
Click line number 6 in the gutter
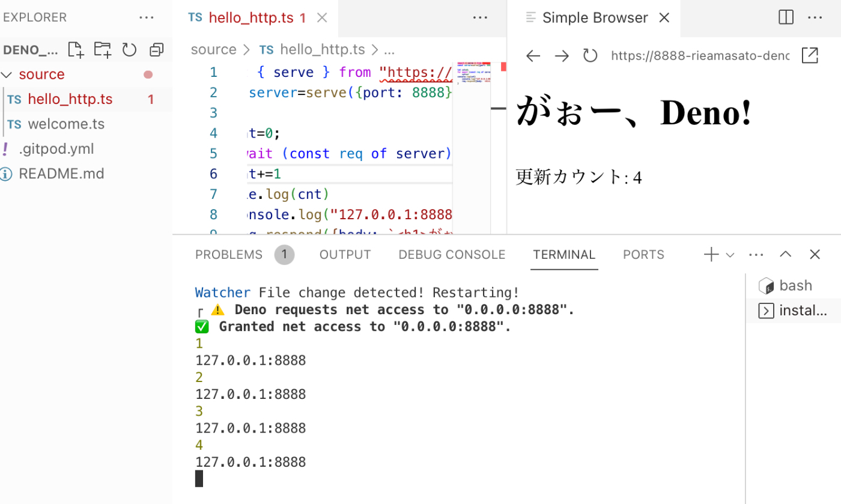pyautogui.click(x=214, y=174)
